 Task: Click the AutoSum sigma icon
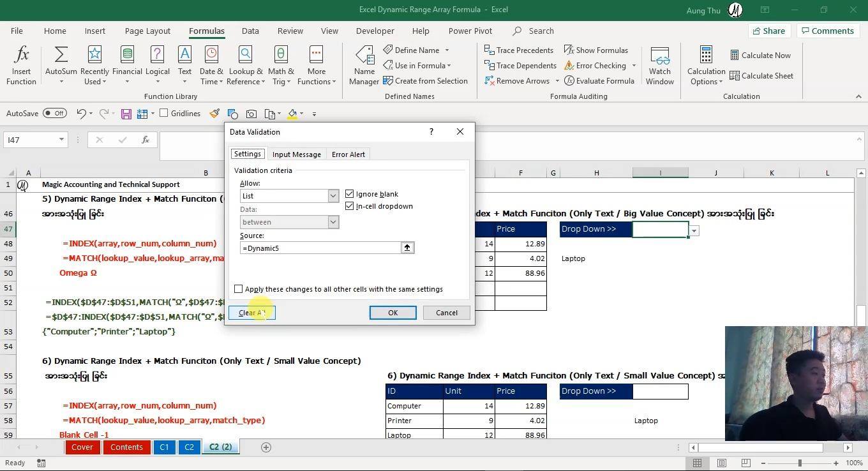coord(61,55)
